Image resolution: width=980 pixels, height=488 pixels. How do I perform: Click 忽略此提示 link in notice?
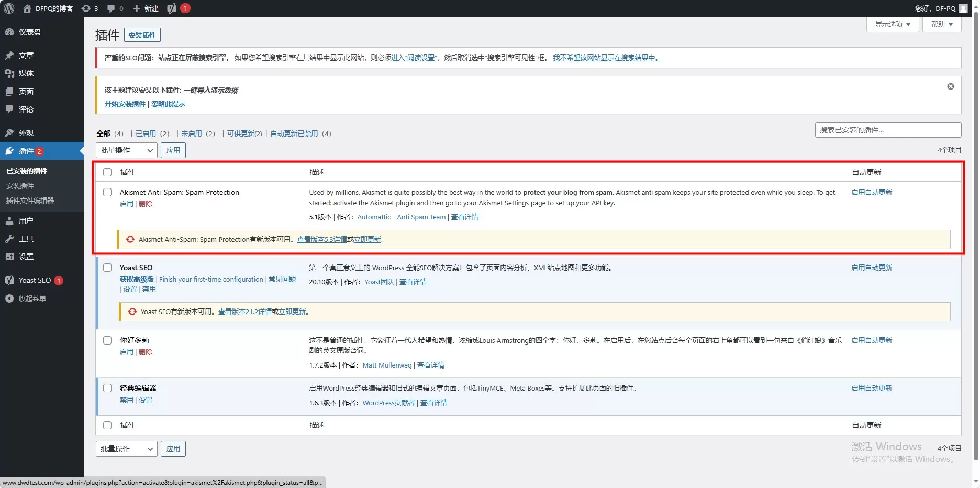click(168, 104)
